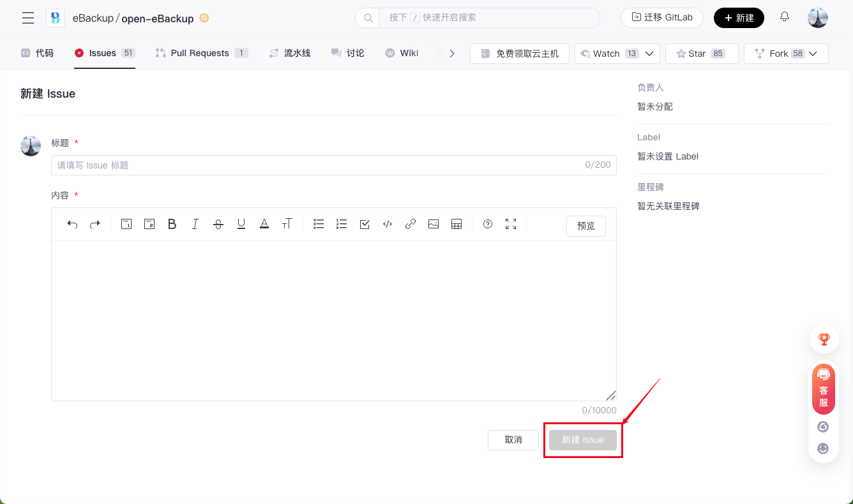The width and height of the screenshot is (853, 504).
Task: Apply strikethrough formatting to text
Action: (218, 224)
